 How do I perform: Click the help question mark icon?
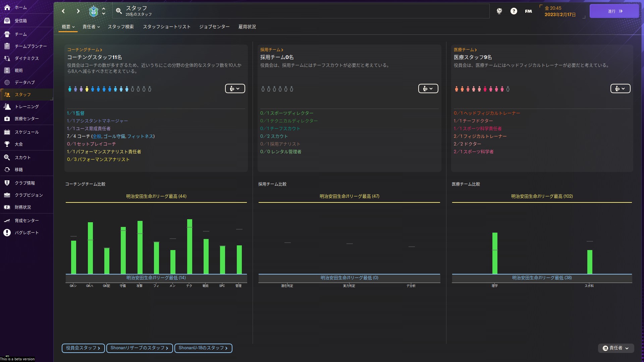514,11
